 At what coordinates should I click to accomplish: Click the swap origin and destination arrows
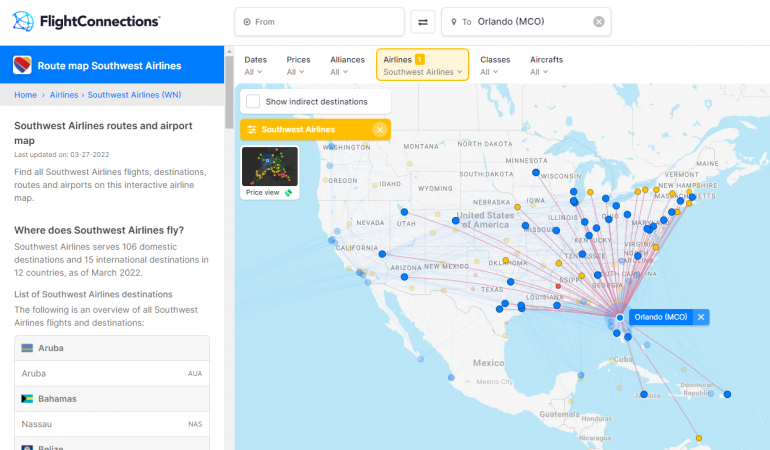pyautogui.click(x=423, y=21)
